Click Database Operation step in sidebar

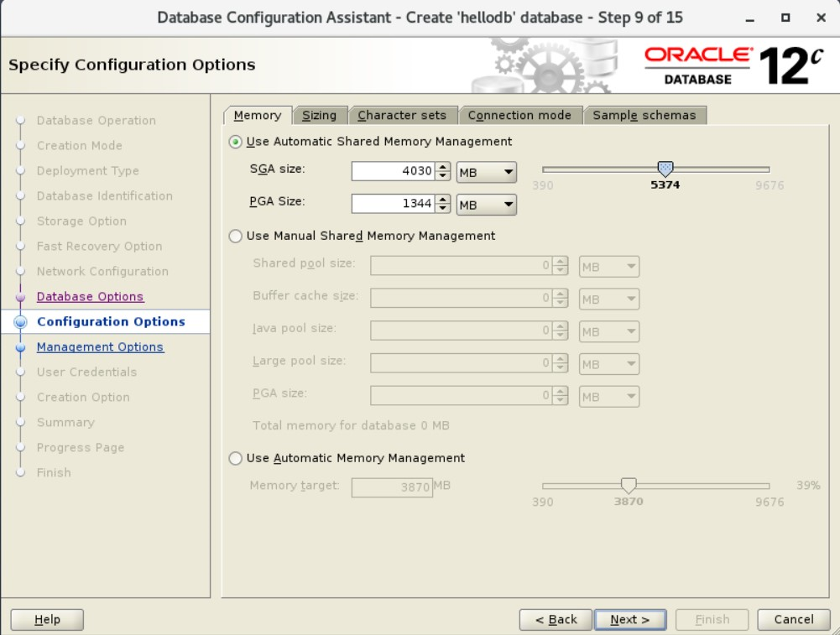97,121
